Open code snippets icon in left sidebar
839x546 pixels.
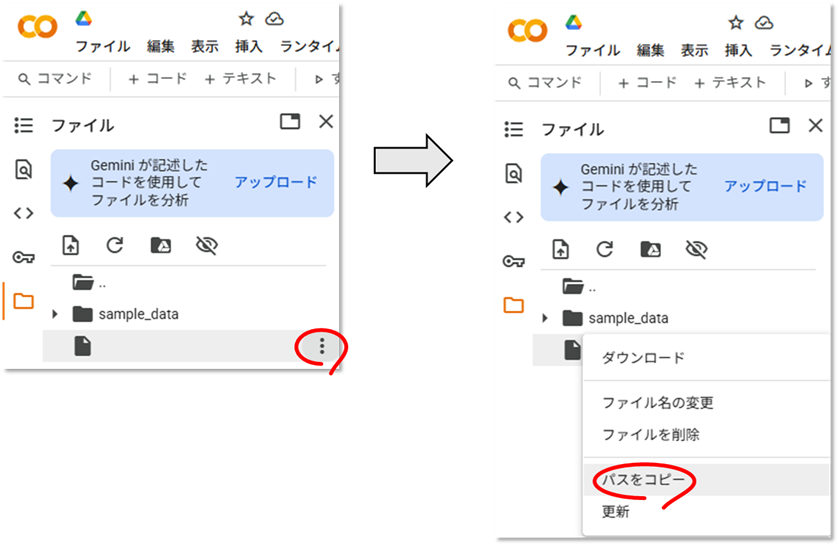click(x=24, y=213)
